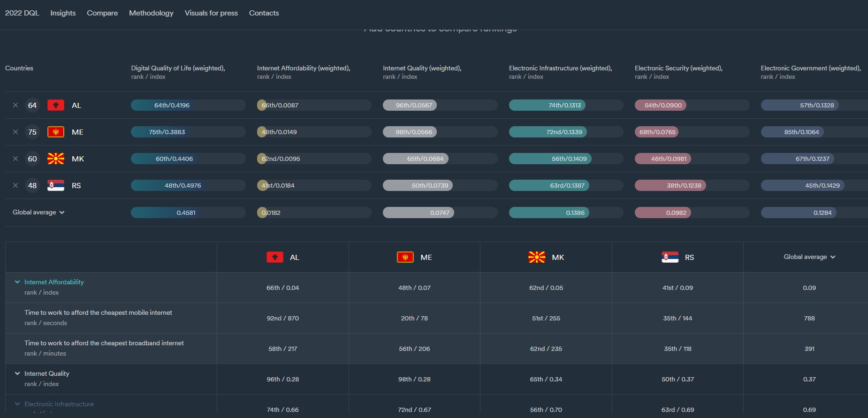Image resolution: width=868 pixels, height=418 pixels.
Task: Remove North Macedonia row with X icon
Action: [15, 159]
